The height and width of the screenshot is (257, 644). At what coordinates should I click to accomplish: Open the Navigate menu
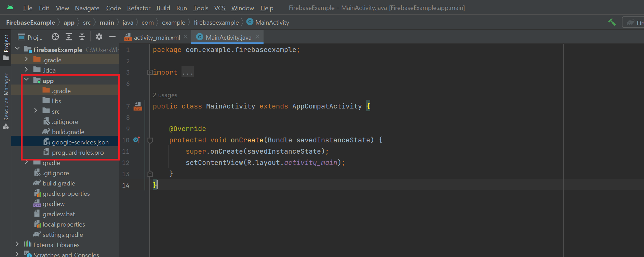click(87, 8)
